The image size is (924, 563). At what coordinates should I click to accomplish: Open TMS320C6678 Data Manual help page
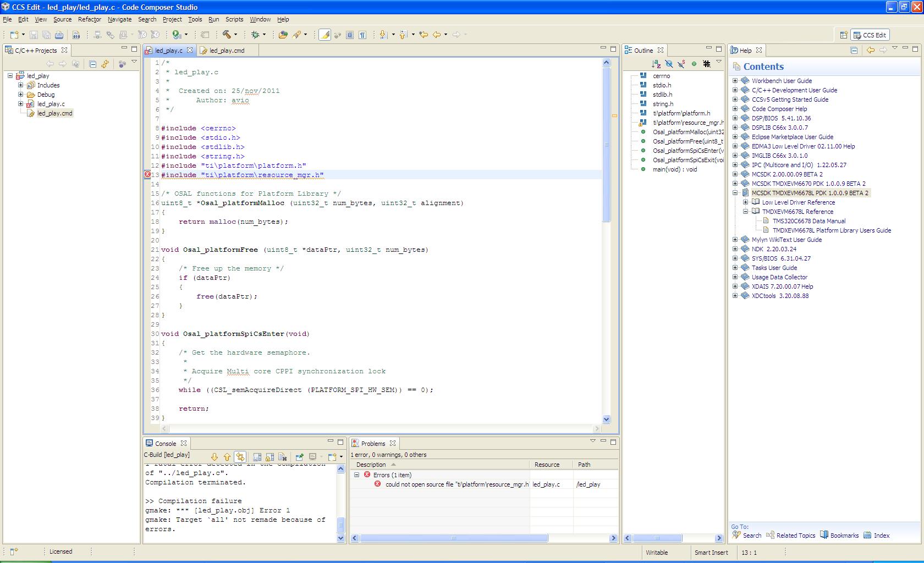pos(809,221)
